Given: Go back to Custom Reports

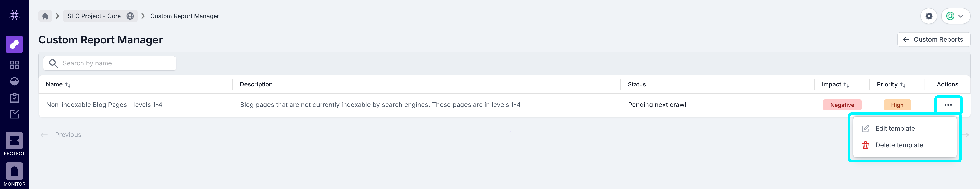Looking at the screenshot, I should 934,39.
